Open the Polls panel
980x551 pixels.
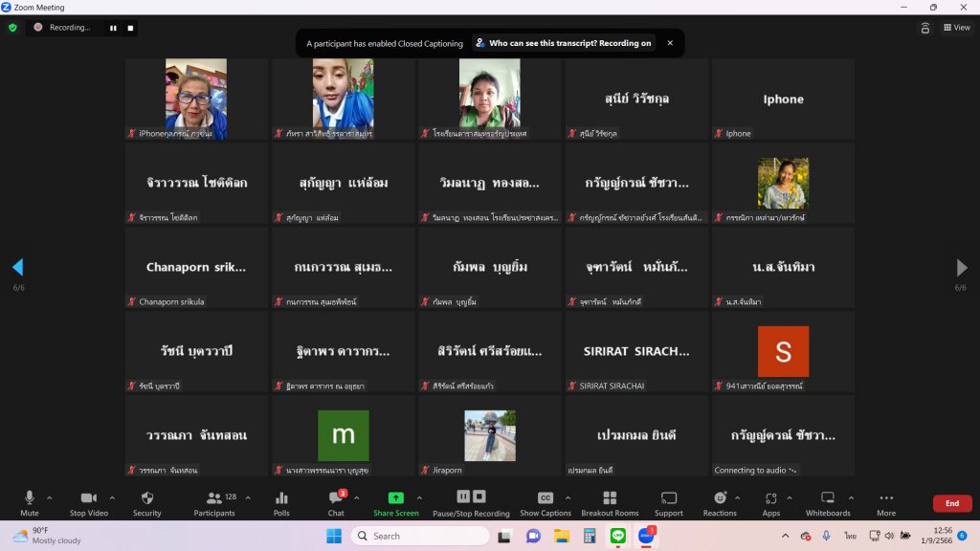(x=281, y=502)
